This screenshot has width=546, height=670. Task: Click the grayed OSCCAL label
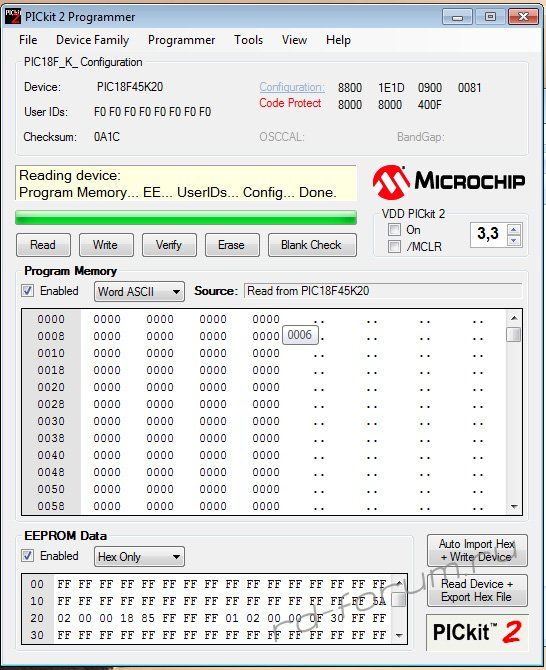282,137
